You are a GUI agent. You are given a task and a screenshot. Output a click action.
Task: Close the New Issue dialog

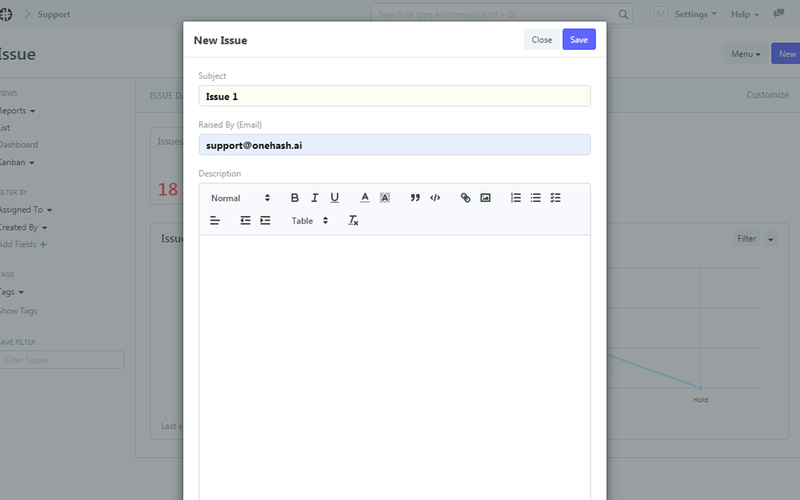541,40
